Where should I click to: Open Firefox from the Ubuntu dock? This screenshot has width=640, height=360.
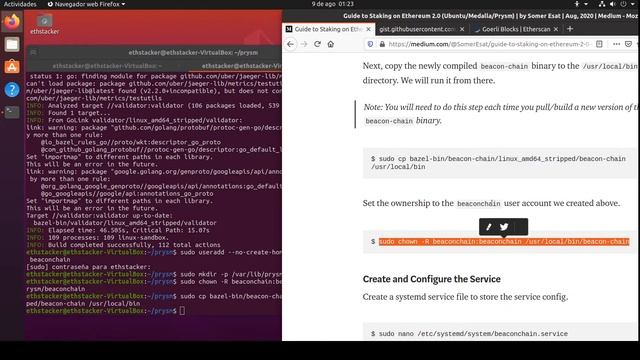point(12,21)
